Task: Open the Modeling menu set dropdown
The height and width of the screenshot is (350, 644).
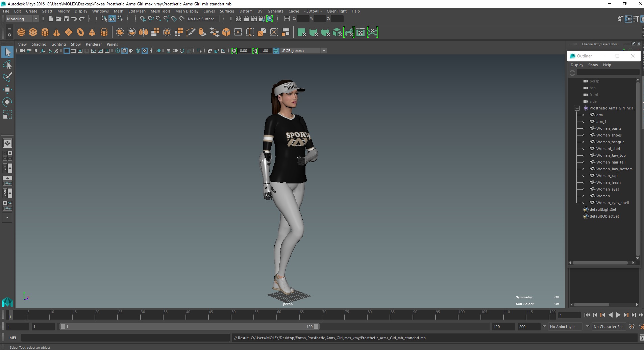Action: pos(22,19)
